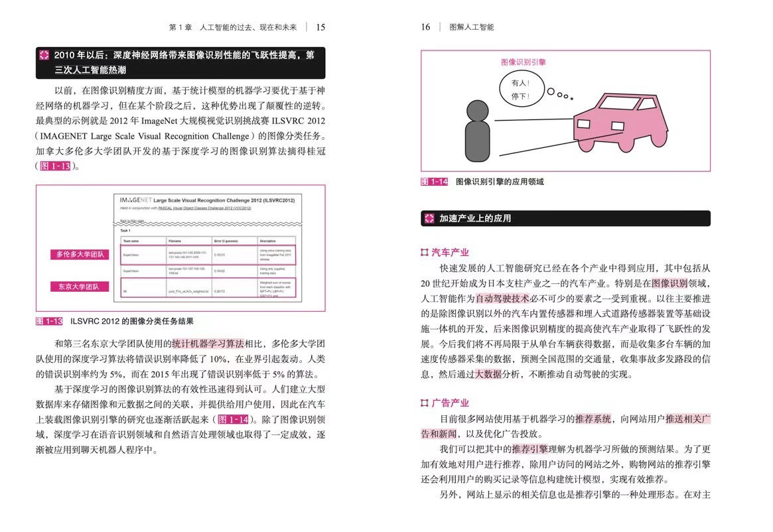Click page number 15 in the header
773x532 pixels.
pyautogui.click(x=320, y=27)
